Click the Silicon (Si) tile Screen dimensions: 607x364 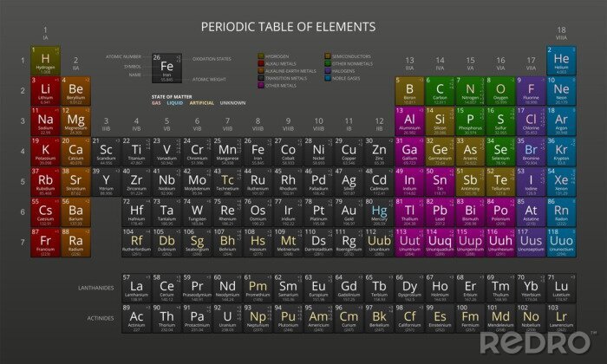440,121
